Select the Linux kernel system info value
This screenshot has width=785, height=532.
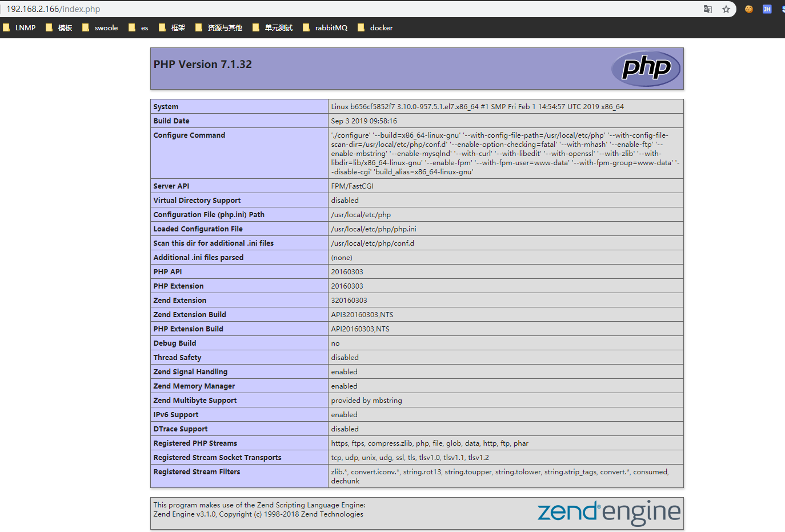tap(477, 107)
